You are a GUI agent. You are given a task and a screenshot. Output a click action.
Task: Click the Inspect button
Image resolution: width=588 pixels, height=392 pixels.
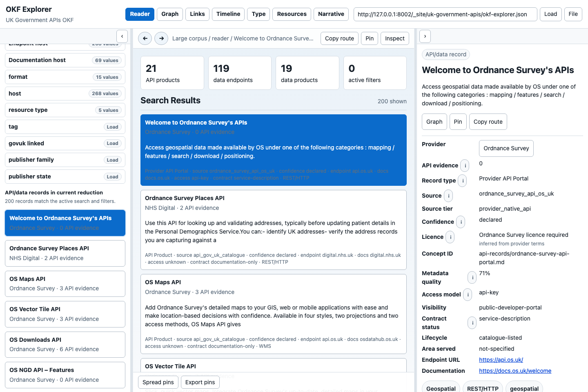(x=395, y=38)
